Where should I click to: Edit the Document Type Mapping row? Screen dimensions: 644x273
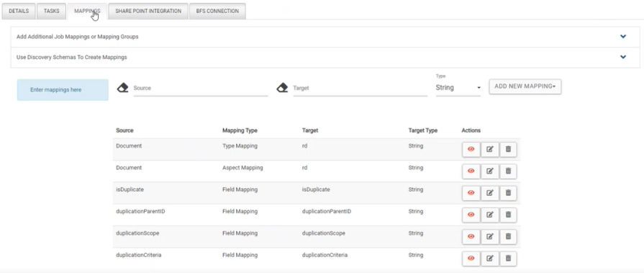click(489, 150)
